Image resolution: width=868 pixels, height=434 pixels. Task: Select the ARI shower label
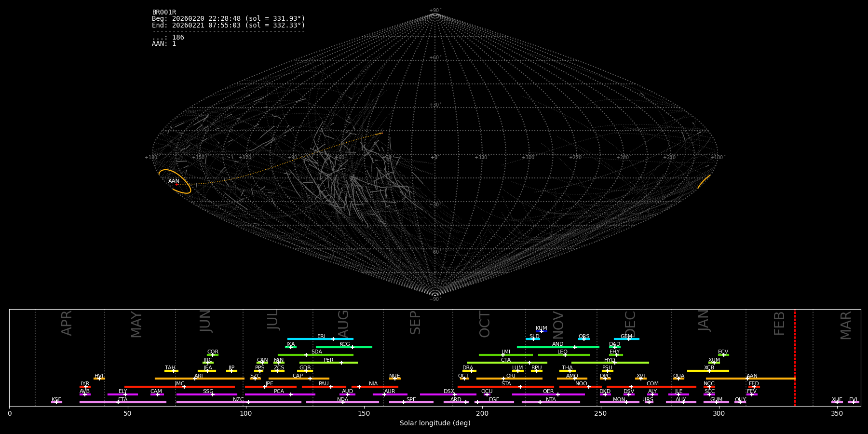point(199,376)
